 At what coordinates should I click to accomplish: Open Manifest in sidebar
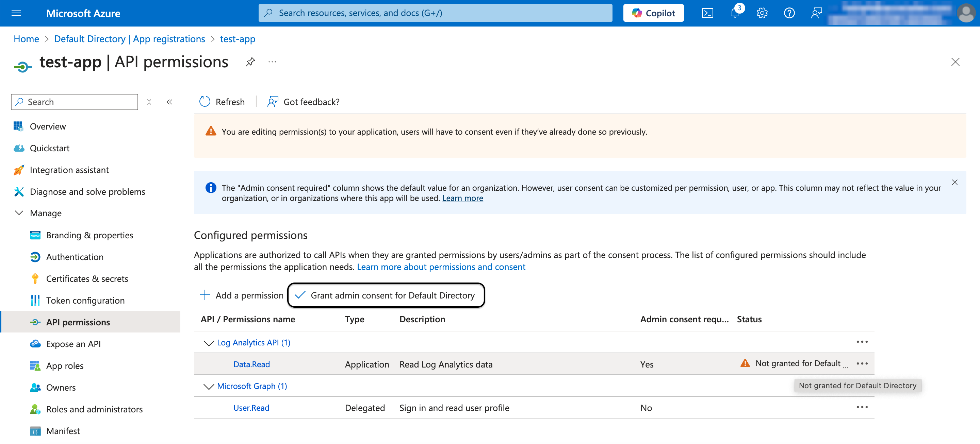[63, 431]
